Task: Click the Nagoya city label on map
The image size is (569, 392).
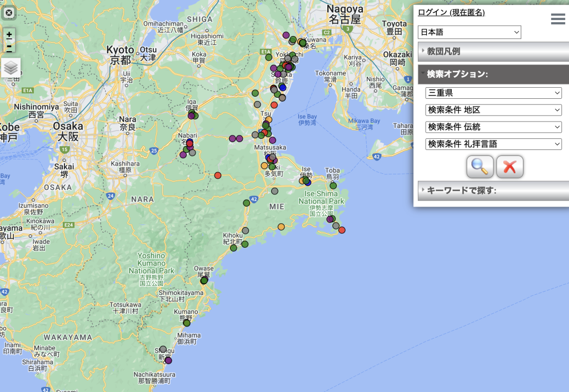Action: [x=345, y=9]
